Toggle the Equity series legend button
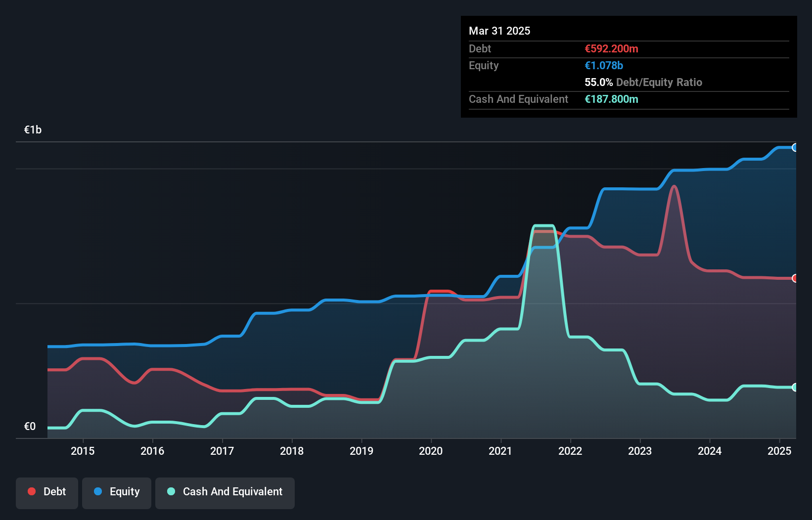812x520 pixels. coord(117,493)
